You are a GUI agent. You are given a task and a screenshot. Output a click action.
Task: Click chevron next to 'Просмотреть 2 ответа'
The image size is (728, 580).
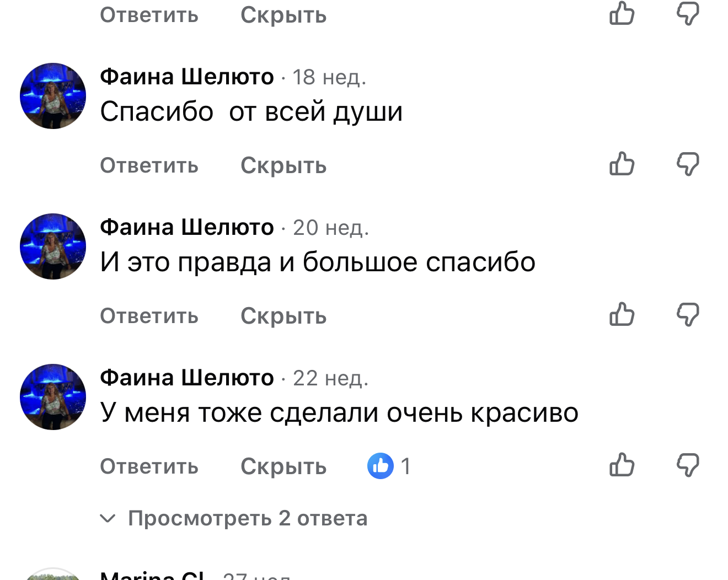[x=108, y=518]
